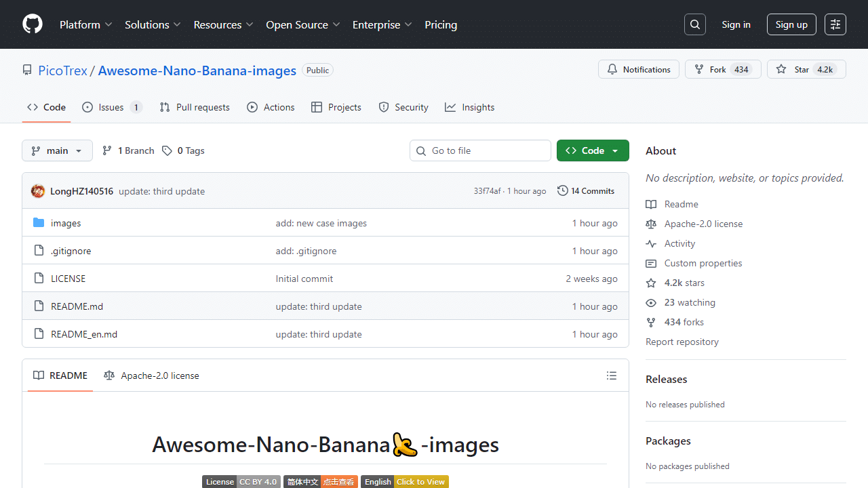The height and width of the screenshot is (488, 868).
Task: Click the License CC BY 4.0 badge
Action: [x=241, y=482]
